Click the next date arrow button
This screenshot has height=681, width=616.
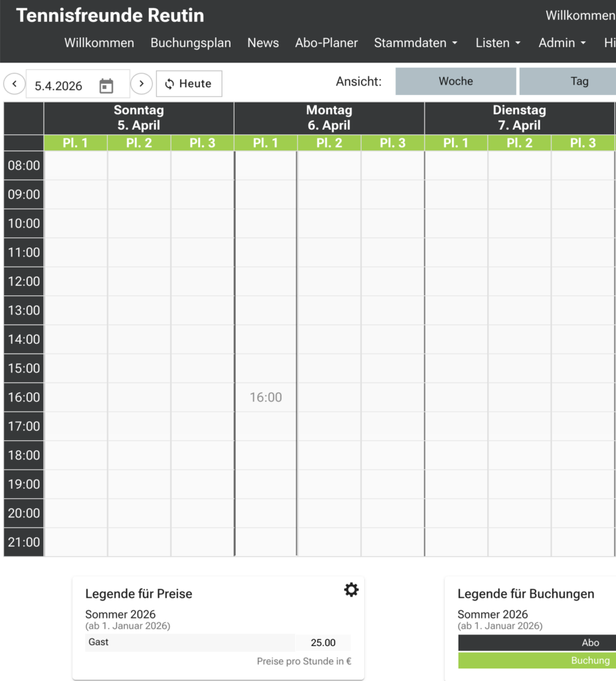tap(141, 84)
